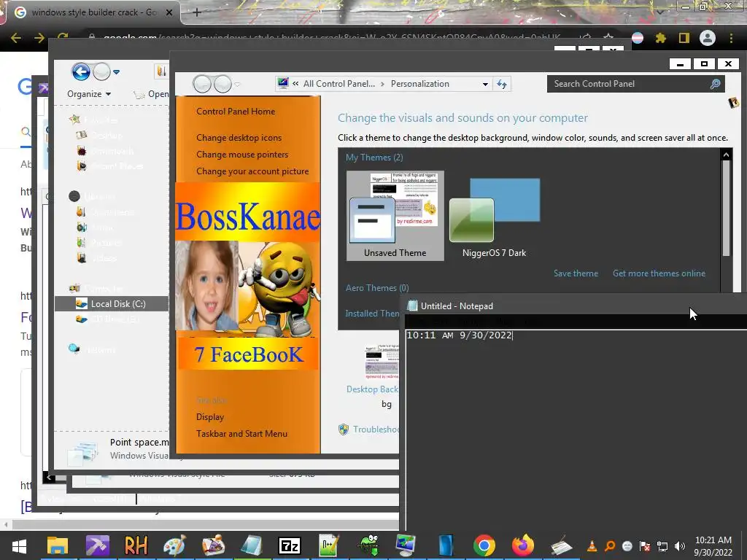The width and height of the screenshot is (747, 560).
Task: Open a new Chrome tab with the plus button
Action: (197, 12)
